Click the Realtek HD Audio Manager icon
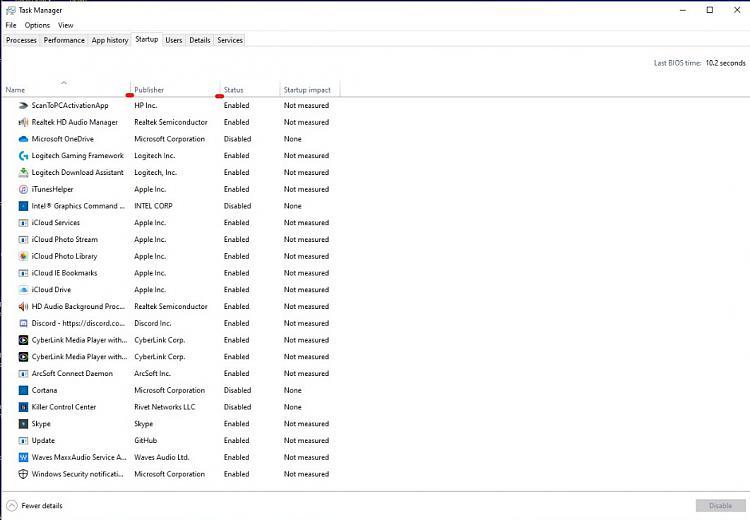This screenshot has width=750, height=520. 23,122
